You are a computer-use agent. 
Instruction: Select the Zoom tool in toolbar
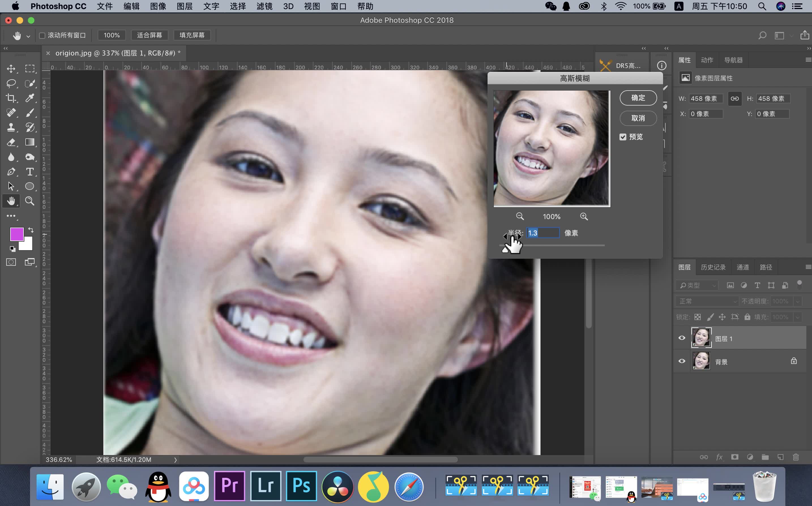pyautogui.click(x=30, y=201)
